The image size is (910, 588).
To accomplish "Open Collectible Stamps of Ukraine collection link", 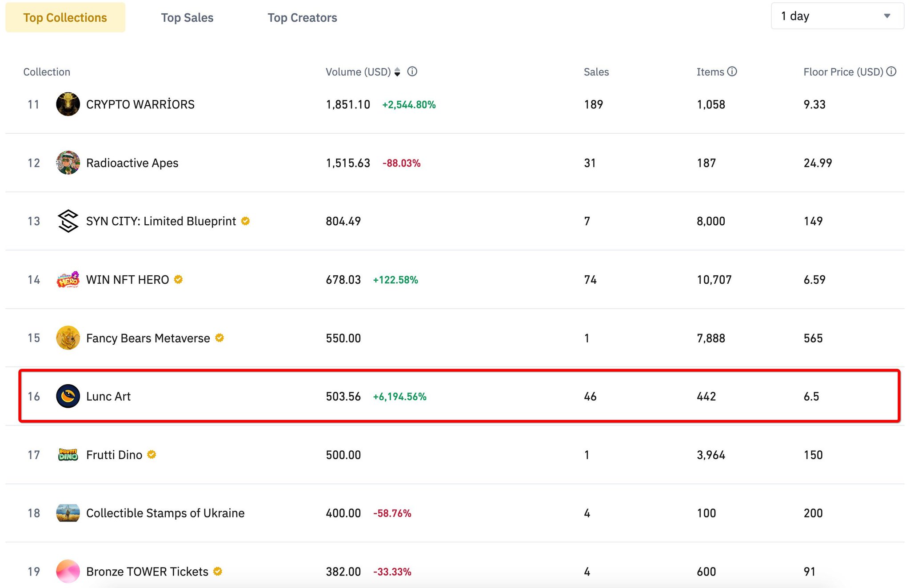I will 165,513.
